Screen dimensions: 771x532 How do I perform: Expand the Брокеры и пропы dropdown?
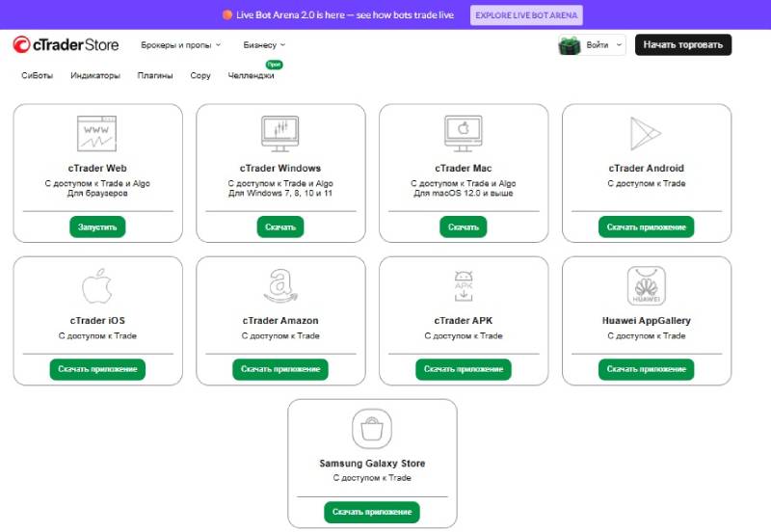point(180,44)
